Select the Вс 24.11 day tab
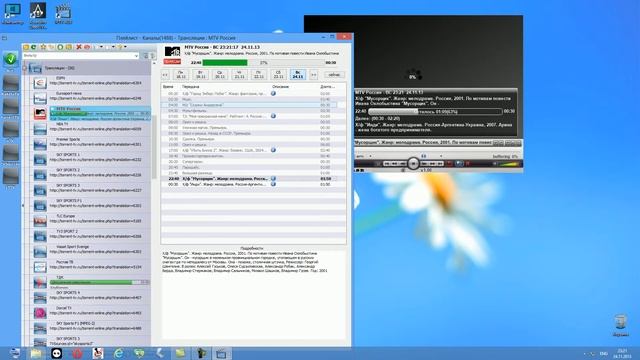 point(298,74)
